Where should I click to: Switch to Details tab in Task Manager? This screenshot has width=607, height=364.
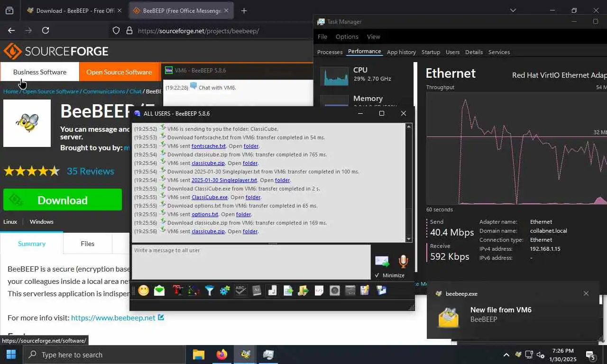click(x=474, y=52)
